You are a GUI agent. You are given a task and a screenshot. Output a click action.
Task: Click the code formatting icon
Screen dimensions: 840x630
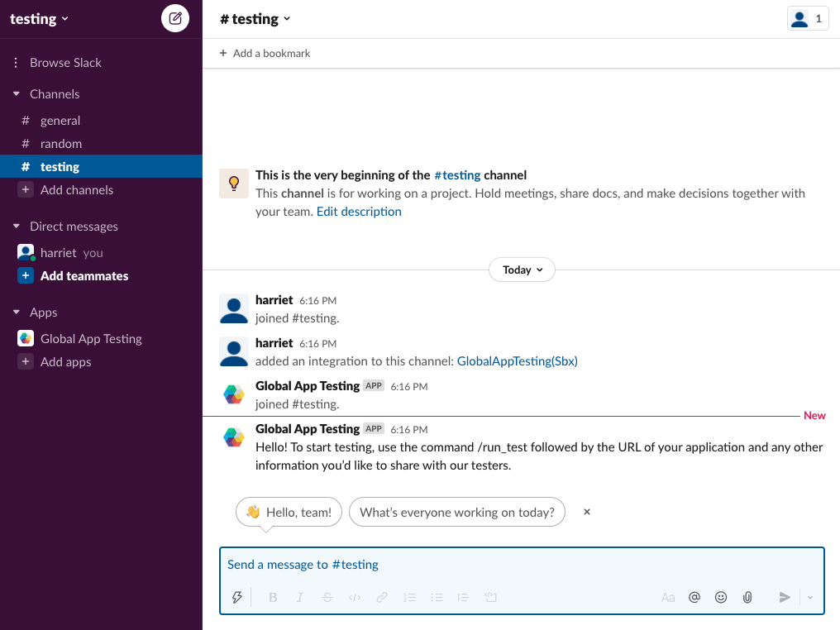click(x=355, y=597)
